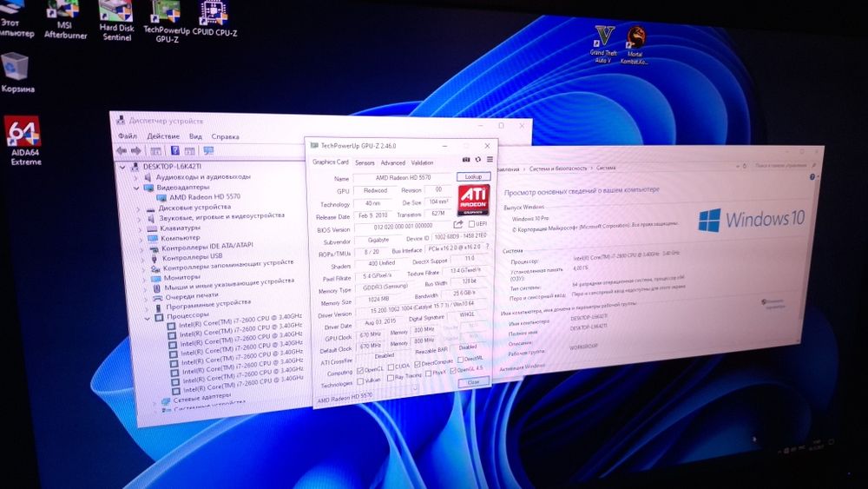Select the Grand Theft Auto V shortcut

(x=603, y=44)
